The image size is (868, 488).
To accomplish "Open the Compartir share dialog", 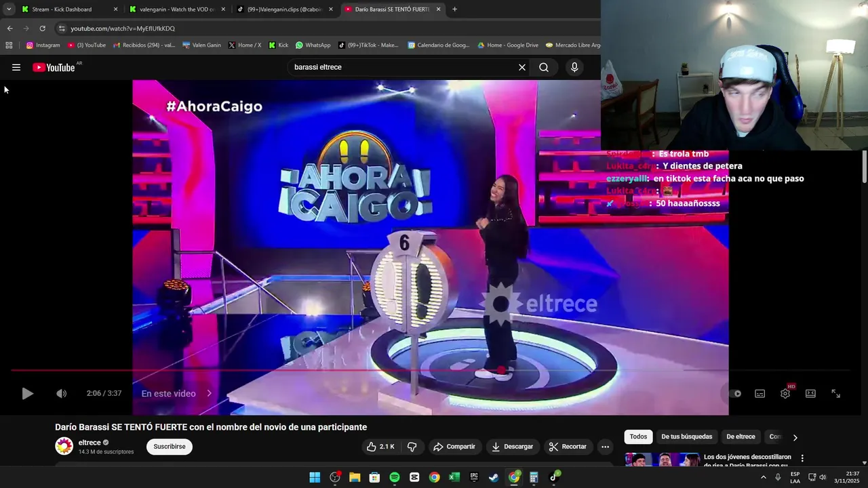I will [454, 447].
